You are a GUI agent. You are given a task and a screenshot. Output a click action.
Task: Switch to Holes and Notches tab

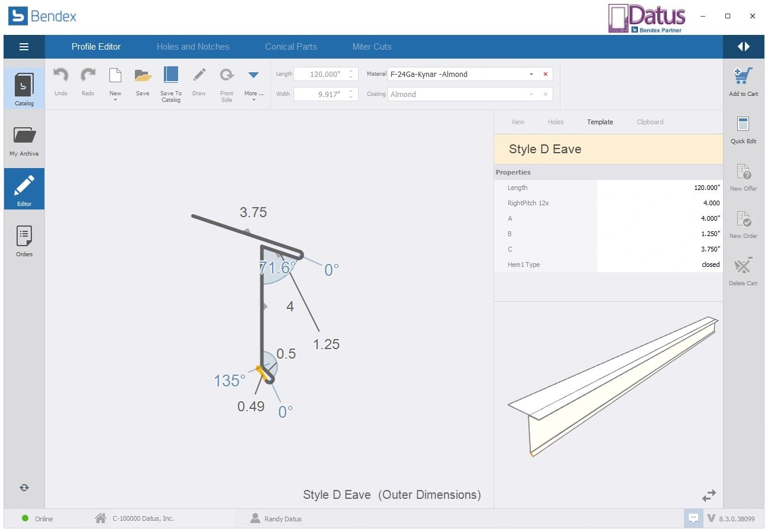[x=193, y=47]
